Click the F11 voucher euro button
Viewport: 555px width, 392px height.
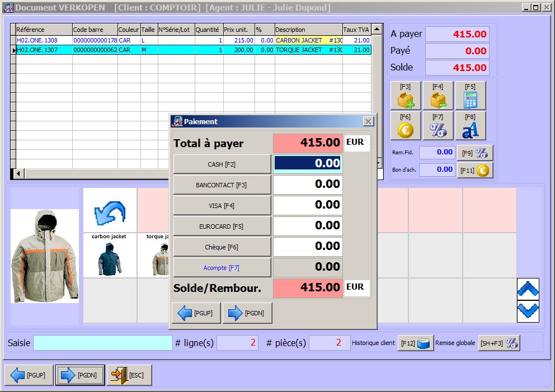(x=475, y=170)
